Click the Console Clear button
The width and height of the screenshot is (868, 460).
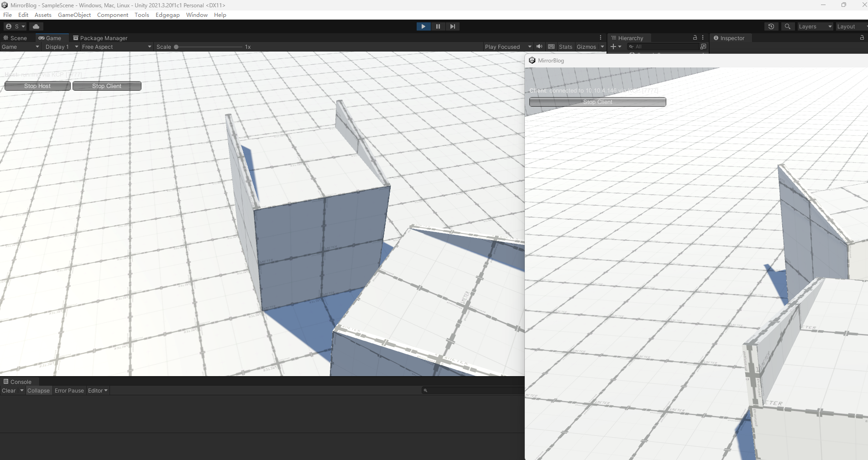pos(9,390)
